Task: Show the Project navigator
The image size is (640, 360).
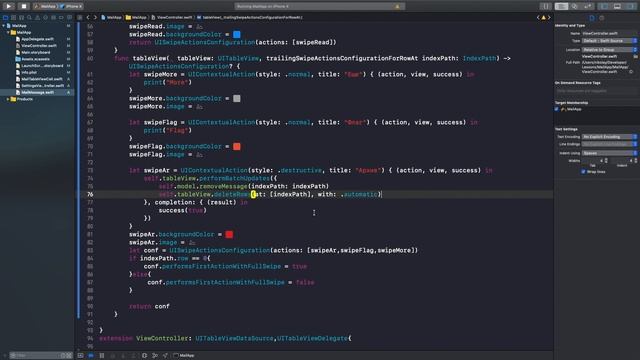Action: point(5,18)
